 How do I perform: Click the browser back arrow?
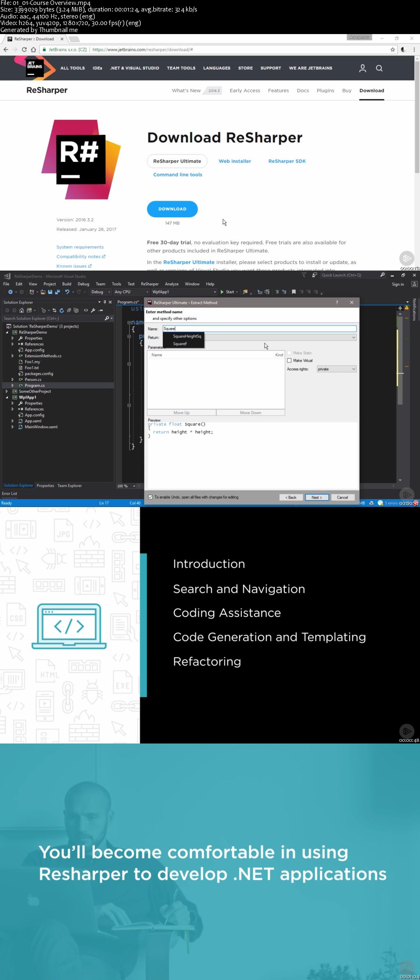(x=6, y=50)
